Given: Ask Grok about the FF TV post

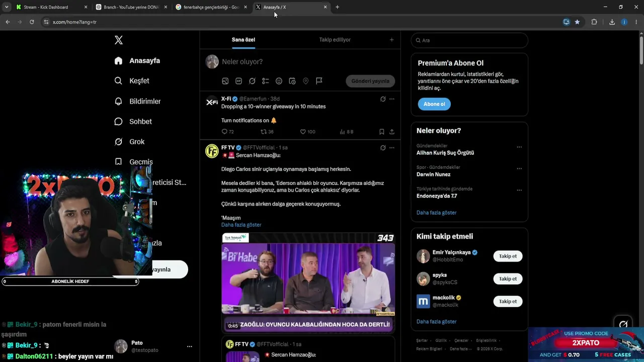Looking at the screenshot, I should click(x=383, y=148).
